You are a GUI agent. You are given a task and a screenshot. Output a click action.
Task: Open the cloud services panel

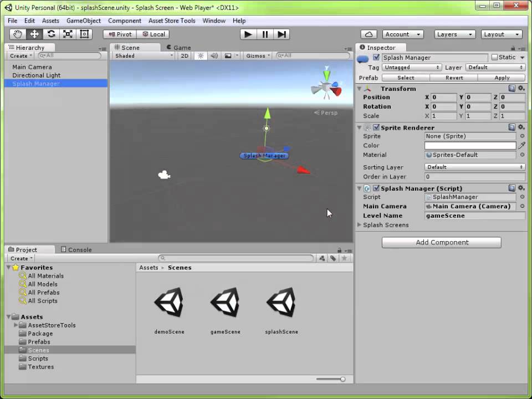click(369, 34)
